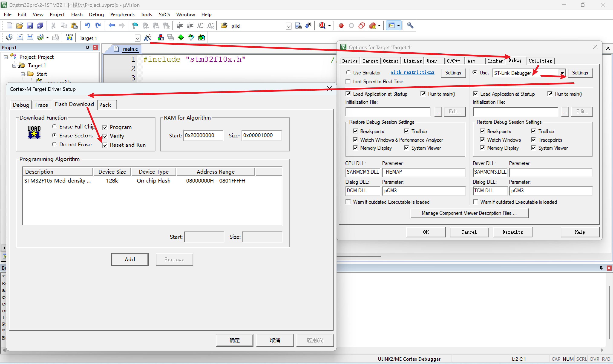
Task: Switch to the Trace tab
Action: 41,105
